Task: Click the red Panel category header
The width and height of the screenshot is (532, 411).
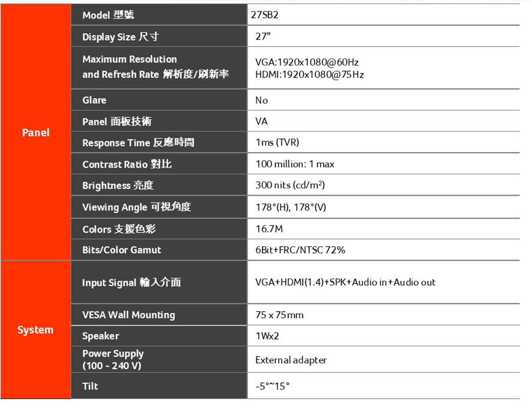Action: click(36, 133)
